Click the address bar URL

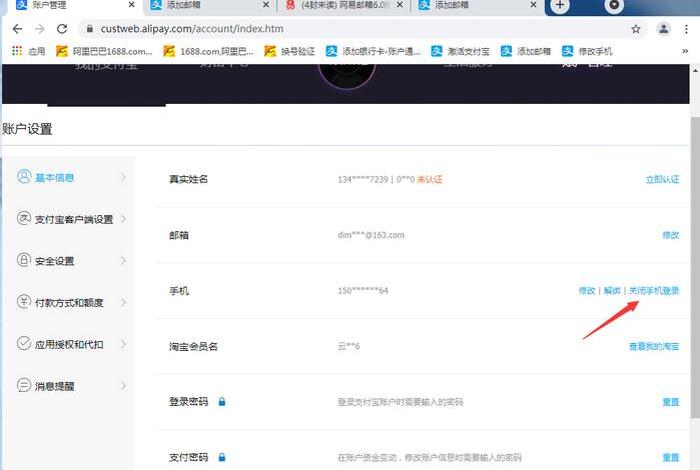192,29
